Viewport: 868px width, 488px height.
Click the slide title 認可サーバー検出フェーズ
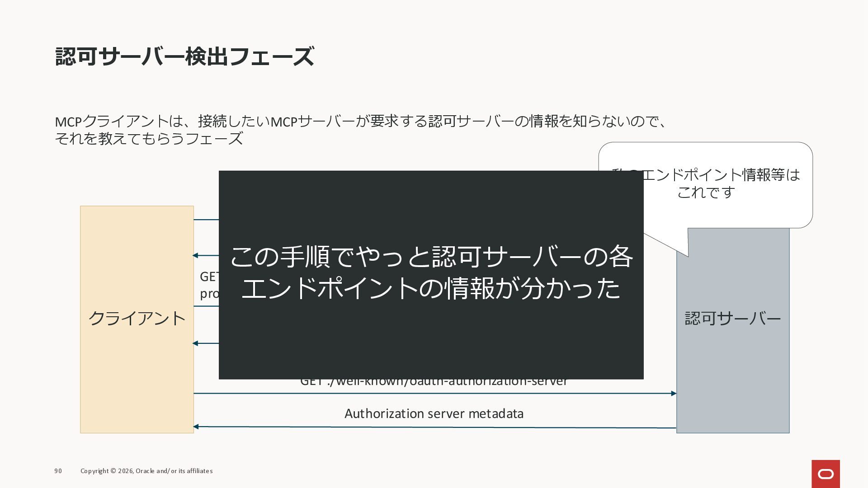point(184,56)
